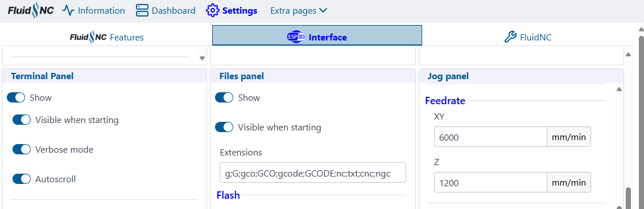This screenshot has height=209, width=644.
Task: Toggle Files panel Visible when starting
Action: [224, 127]
